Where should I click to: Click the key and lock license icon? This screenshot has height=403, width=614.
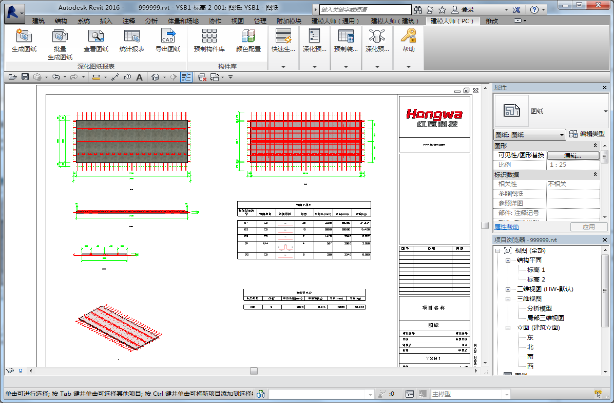pyautogui.click(x=408, y=36)
